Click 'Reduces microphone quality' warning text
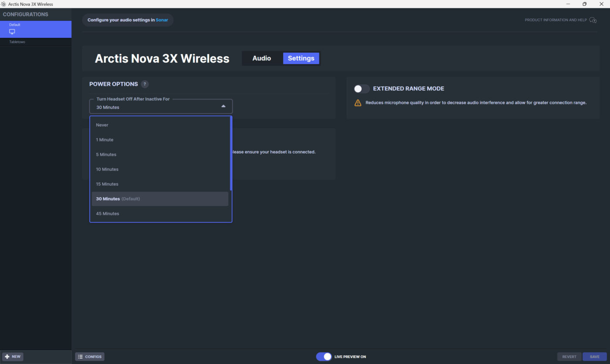The width and height of the screenshot is (610, 364). click(x=476, y=103)
